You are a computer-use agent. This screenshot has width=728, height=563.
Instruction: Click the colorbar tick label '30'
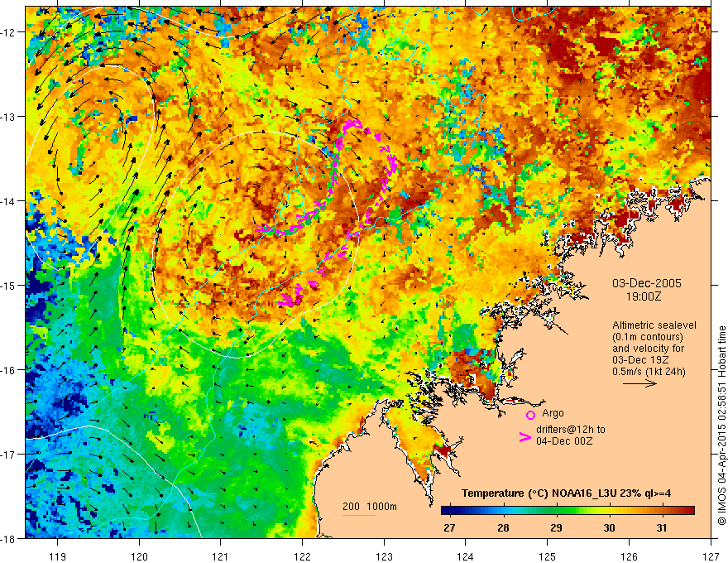tap(609, 527)
